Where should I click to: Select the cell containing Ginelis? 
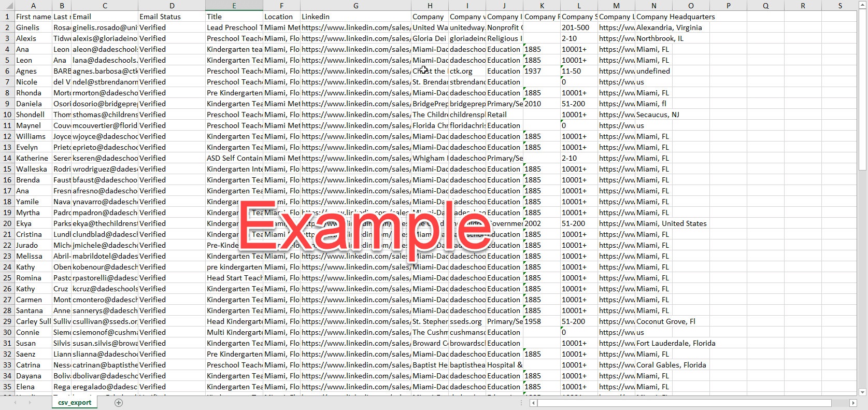click(33, 27)
